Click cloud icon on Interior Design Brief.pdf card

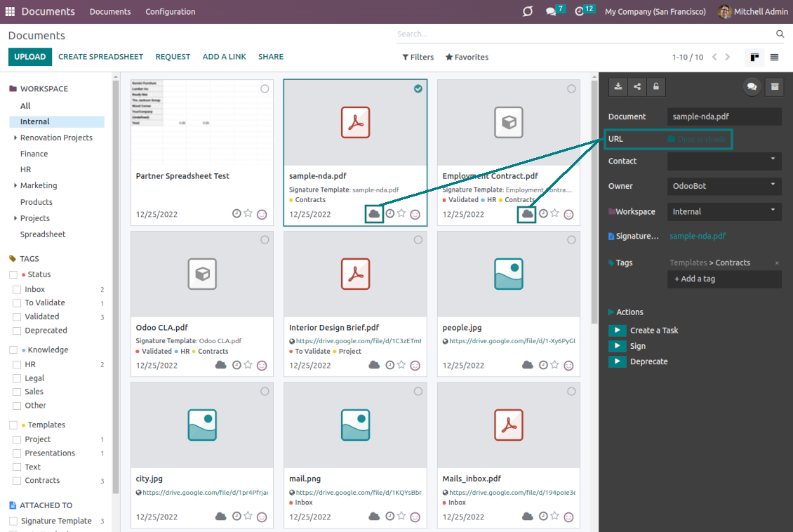pyautogui.click(x=374, y=365)
